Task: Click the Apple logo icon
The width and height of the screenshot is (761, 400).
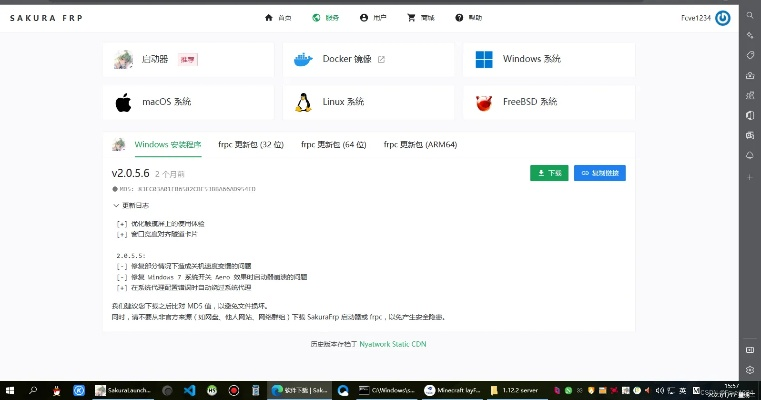Action: pos(123,102)
